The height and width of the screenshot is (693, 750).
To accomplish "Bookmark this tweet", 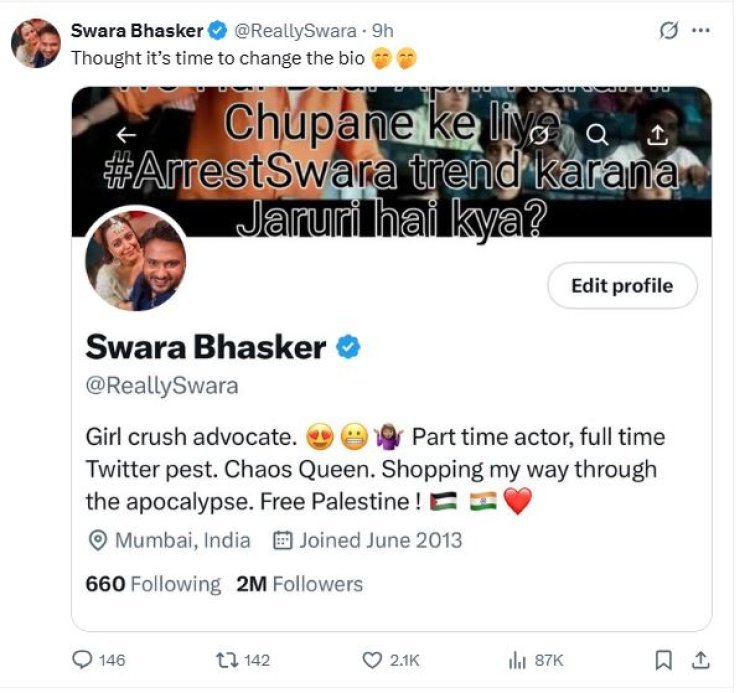I will [x=663, y=660].
